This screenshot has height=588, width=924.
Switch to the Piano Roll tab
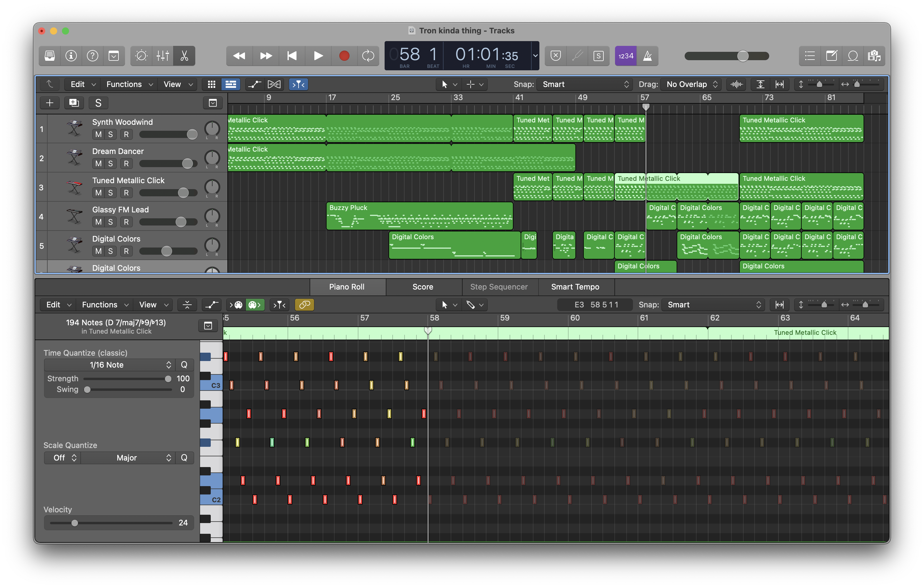tap(347, 287)
